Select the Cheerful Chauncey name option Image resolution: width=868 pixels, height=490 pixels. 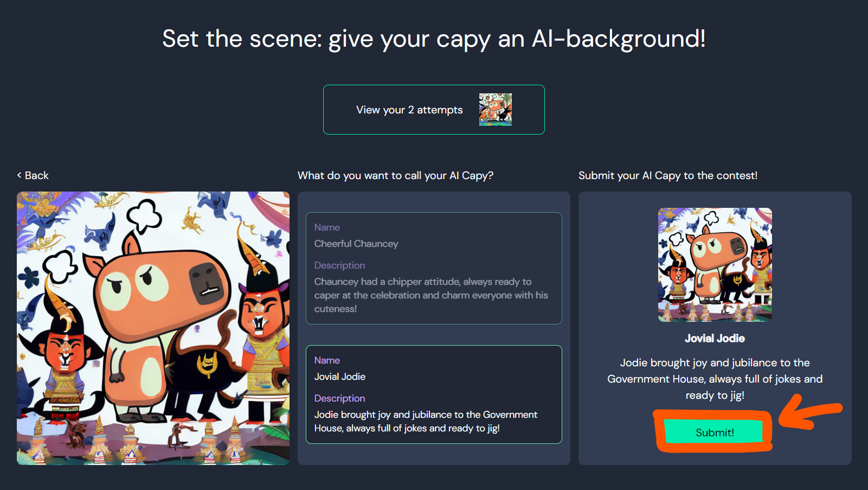[x=434, y=268]
